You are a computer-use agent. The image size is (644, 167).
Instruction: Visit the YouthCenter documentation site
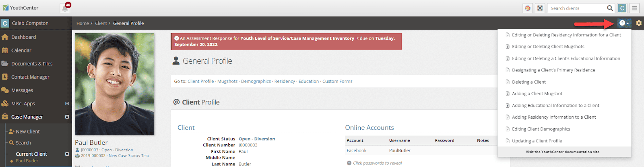[562, 152]
